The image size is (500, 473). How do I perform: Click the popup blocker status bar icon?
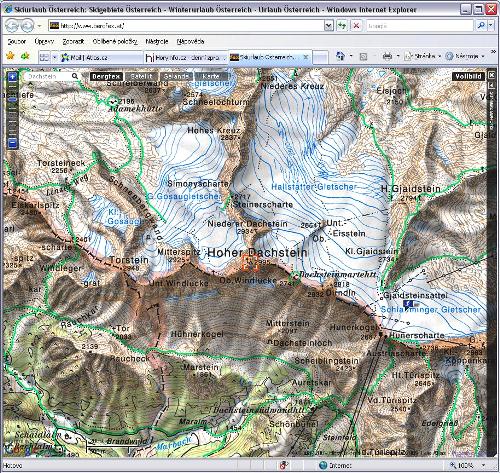pos(284,465)
